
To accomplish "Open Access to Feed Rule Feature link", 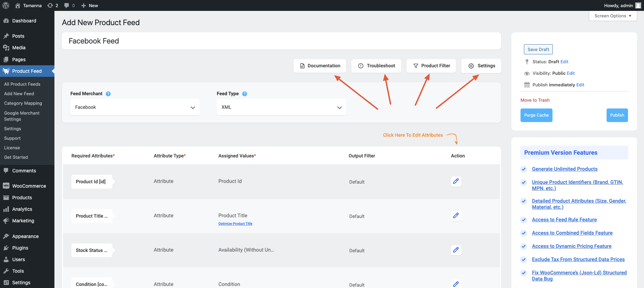I will 564,220.
